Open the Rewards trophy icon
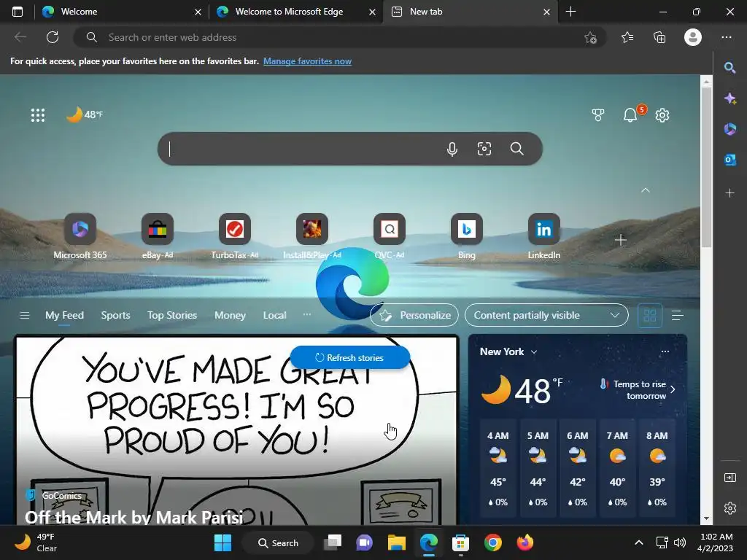Image resolution: width=747 pixels, height=560 pixels. 598,114
